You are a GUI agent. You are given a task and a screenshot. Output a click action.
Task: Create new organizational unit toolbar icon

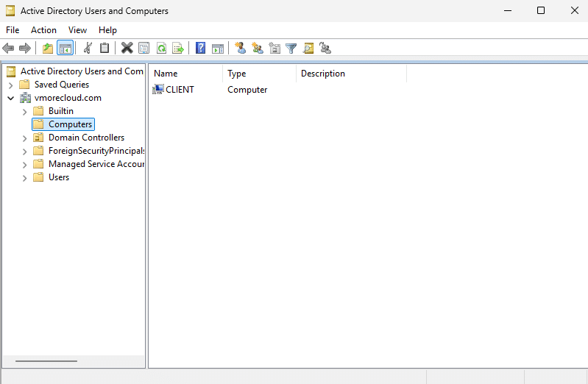pos(274,48)
